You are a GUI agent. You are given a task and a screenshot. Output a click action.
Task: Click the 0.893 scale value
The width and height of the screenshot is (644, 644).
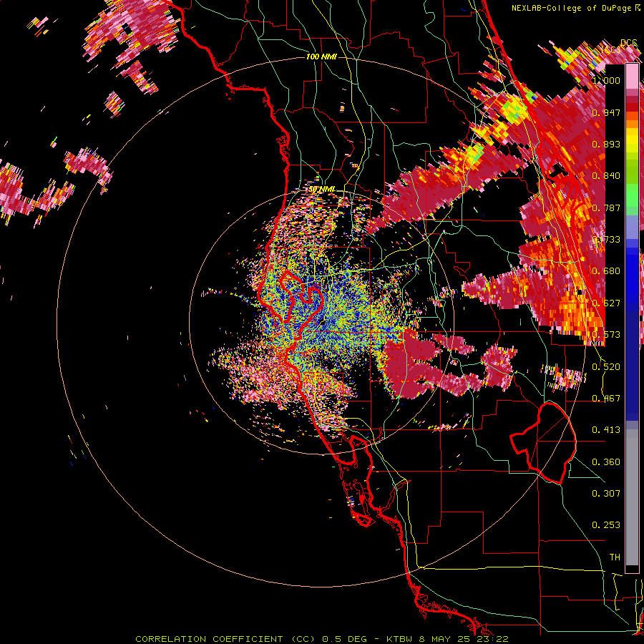606,144
